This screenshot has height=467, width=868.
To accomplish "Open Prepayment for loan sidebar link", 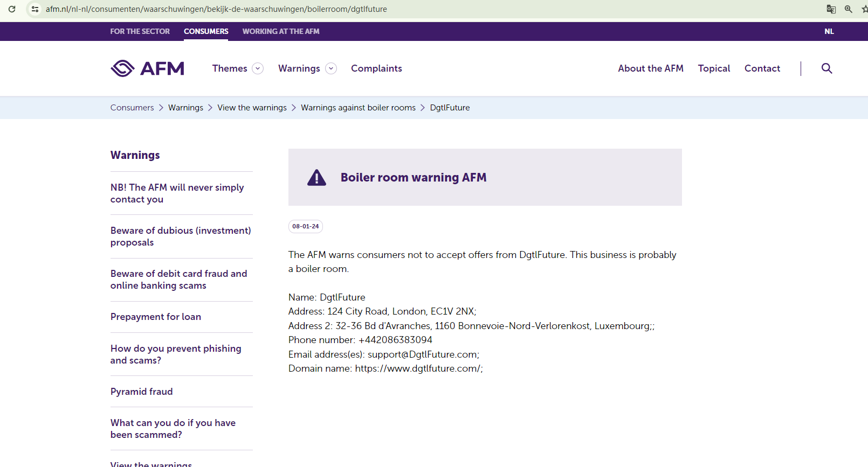I will (x=155, y=317).
